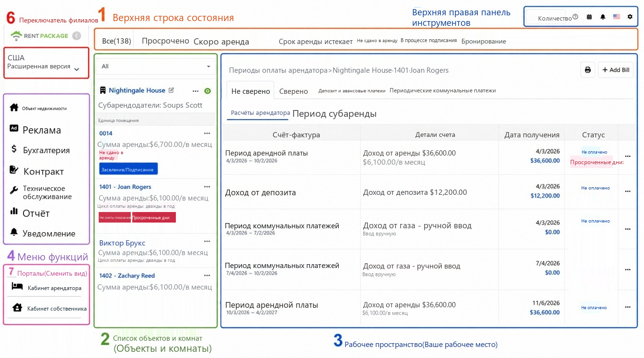Open unit 0014 link

click(x=106, y=134)
